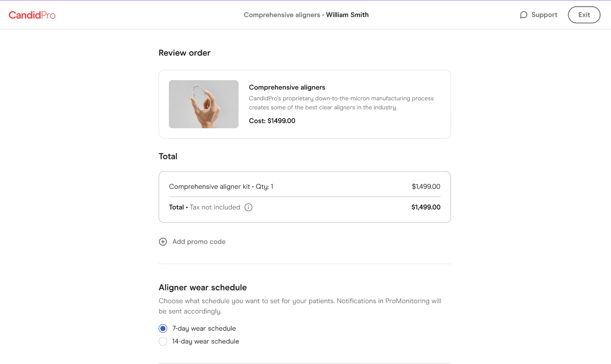The height and width of the screenshot is (364, 611).
Task: Click the tax info circle icon
Action: (x=249, y=207)
